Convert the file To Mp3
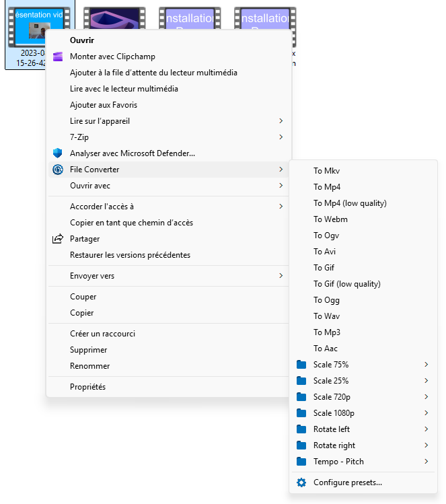Viewport: 446px width, 504px height. point(327,332)
